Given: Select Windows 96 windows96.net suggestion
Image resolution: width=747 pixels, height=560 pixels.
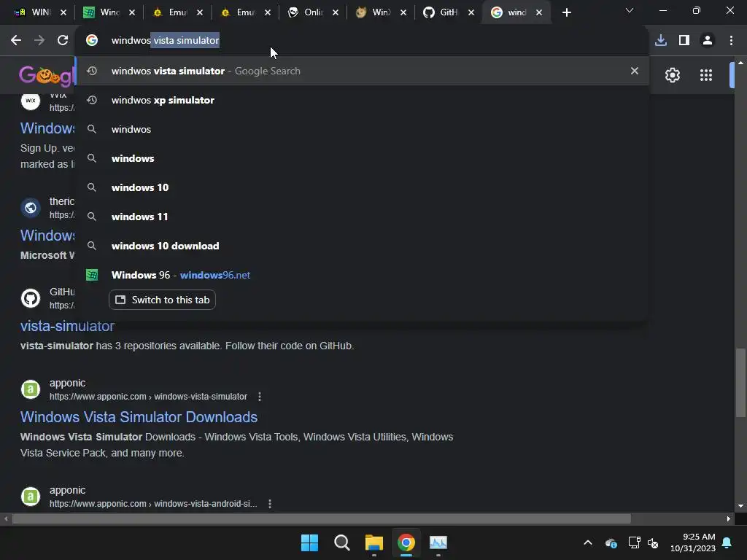Looking at the screenshot, I should [362, 275].
